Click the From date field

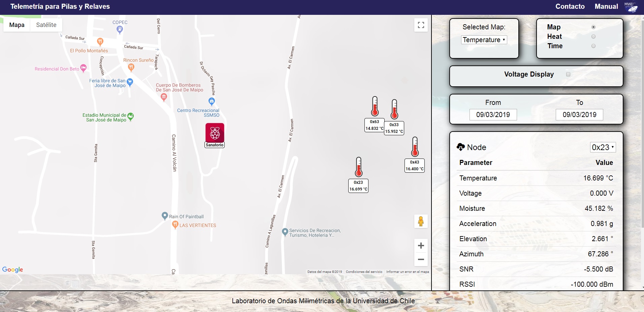[493, 115]
